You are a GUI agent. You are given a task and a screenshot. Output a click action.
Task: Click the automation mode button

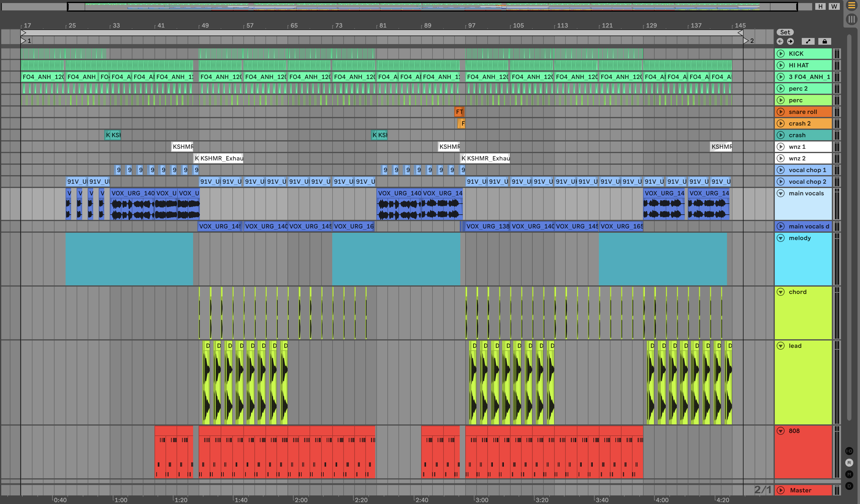click(808, 41)
